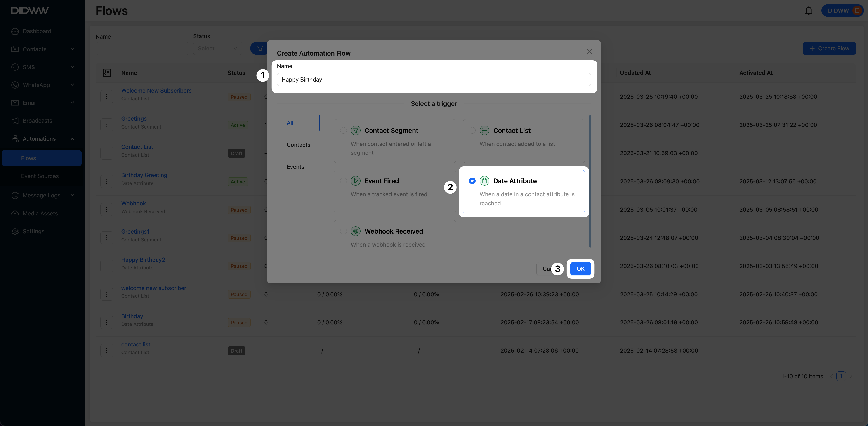Select Contact Segment trigger radio
The image size is (868, 426).
343,130
